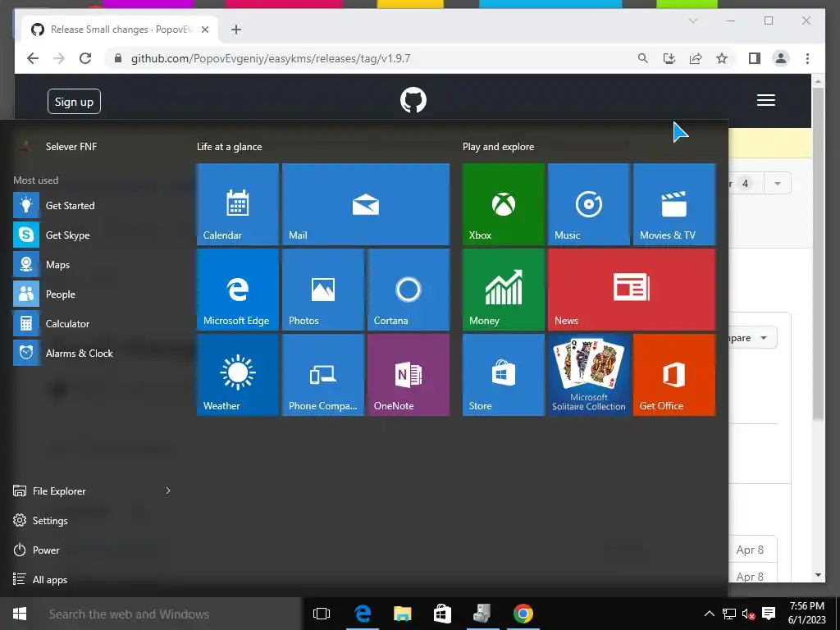
Task: Open the Chrome three-dot menu
Action: click(x=807, y=58)
